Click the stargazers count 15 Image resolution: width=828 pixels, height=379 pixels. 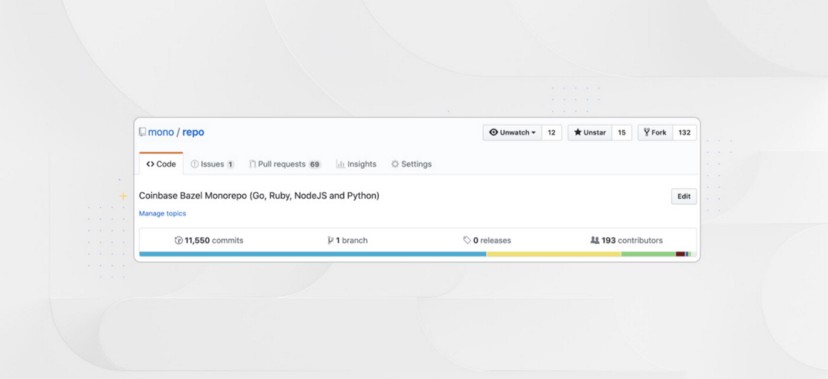622,132
